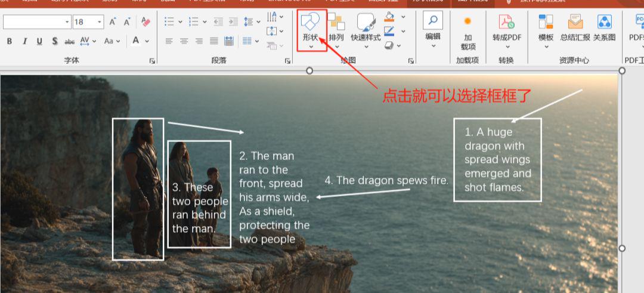Open the text direction dropdown arrow
Screen dimensions: 644x293
(281, 17)
